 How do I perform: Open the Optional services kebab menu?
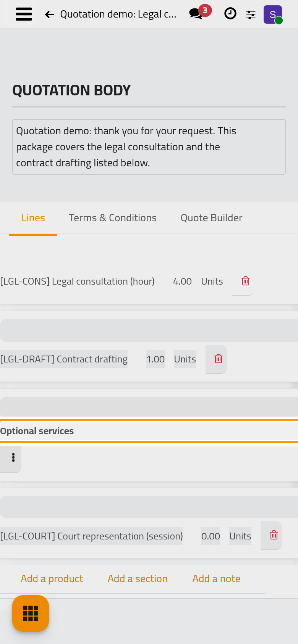pos(13,457)
